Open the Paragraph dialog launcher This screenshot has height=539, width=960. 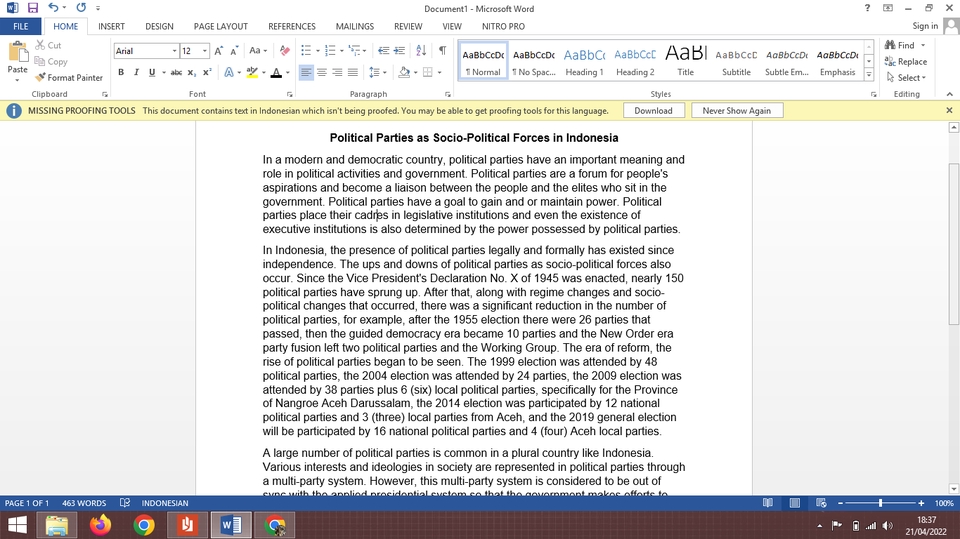tap(448, 94)
